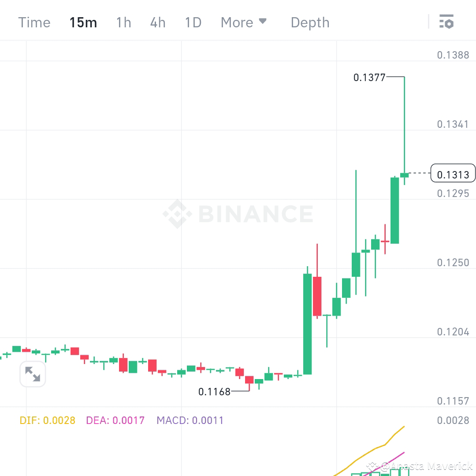476x476 pixels.
Task: Click the DEA: 0.0017 indicator label
Action: coord(115,420)
